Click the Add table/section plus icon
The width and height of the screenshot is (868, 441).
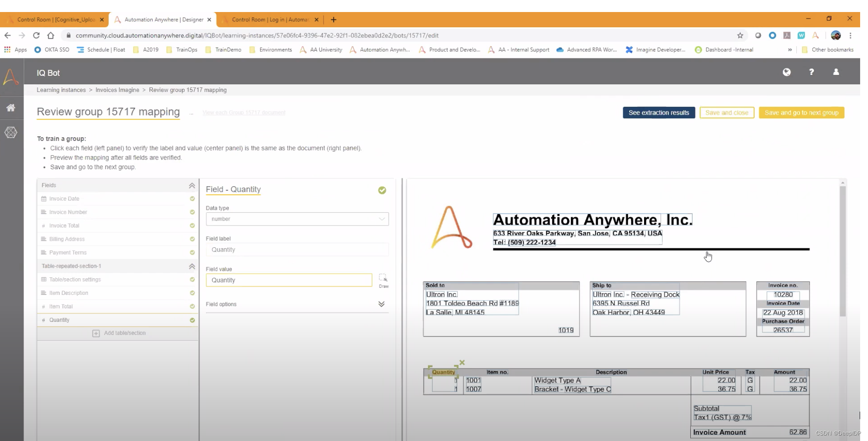pos(96,333)
